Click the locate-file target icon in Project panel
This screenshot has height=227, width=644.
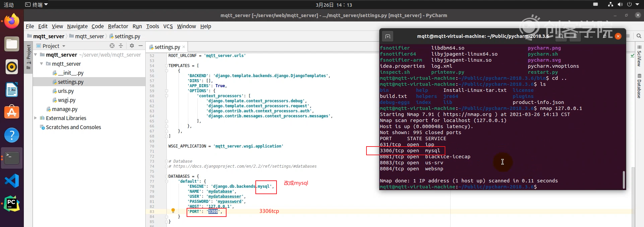click(112, 46)
